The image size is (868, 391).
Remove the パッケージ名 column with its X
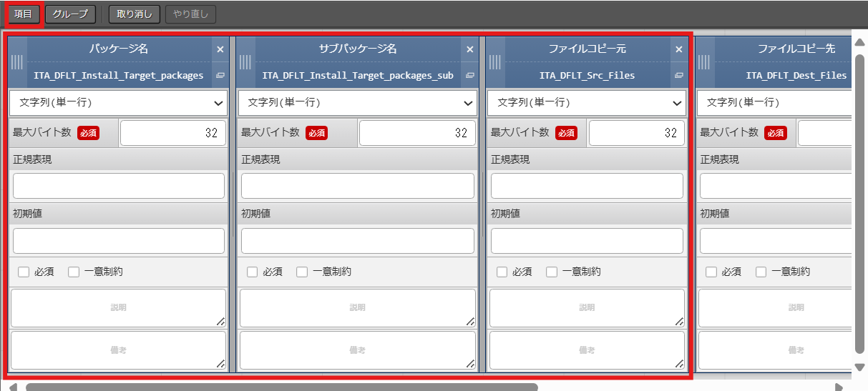[220, 49]
